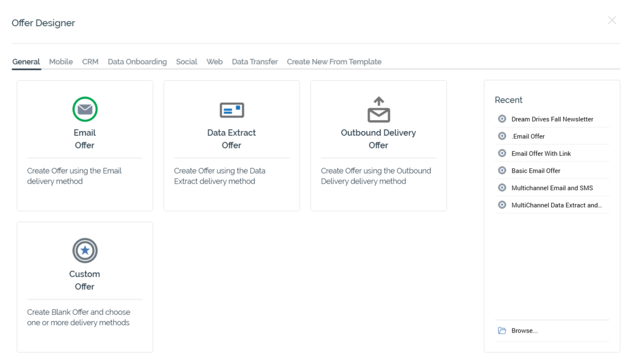
Task: Click the green Email Offer envelope icon
Action: pyautogui.click(x=84, y=110)
